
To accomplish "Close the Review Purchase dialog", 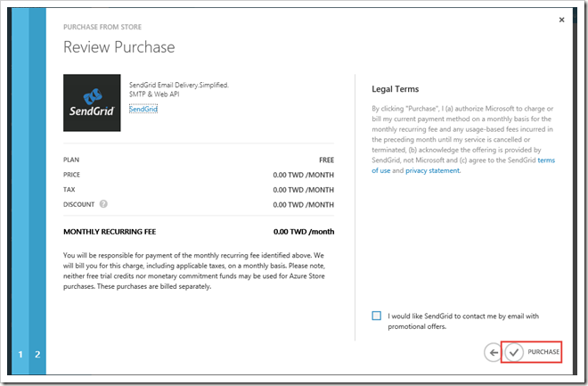I will [x=561, y=19].
